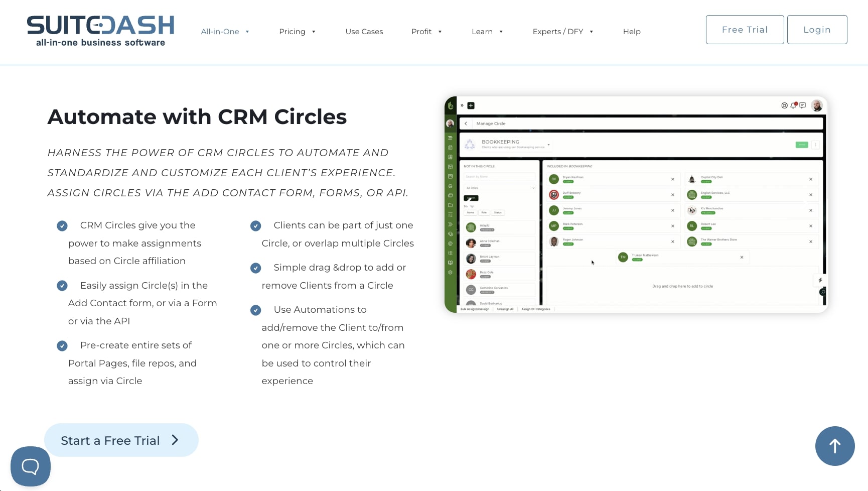The width and height of the screenshot is (868, 491).
Task: Remove Robert Lee with his X icon
Action: 811,226
